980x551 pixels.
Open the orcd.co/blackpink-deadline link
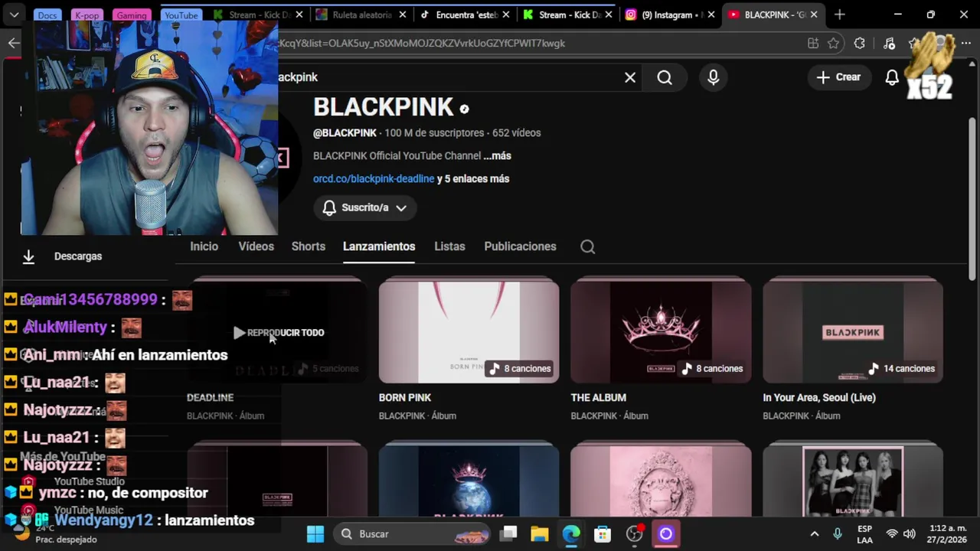[374, 178]
